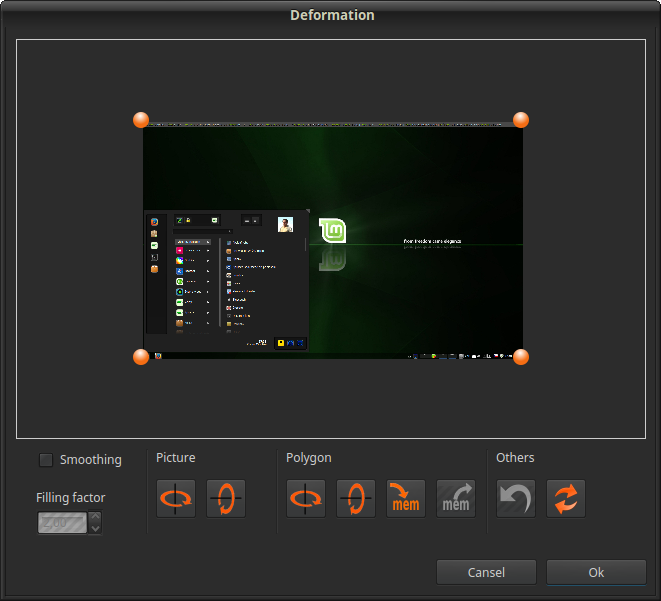This screenshot has width=661, height=601.
Task: Flip polygon horizontally in the Polygon group
Action: pos(306,499)
